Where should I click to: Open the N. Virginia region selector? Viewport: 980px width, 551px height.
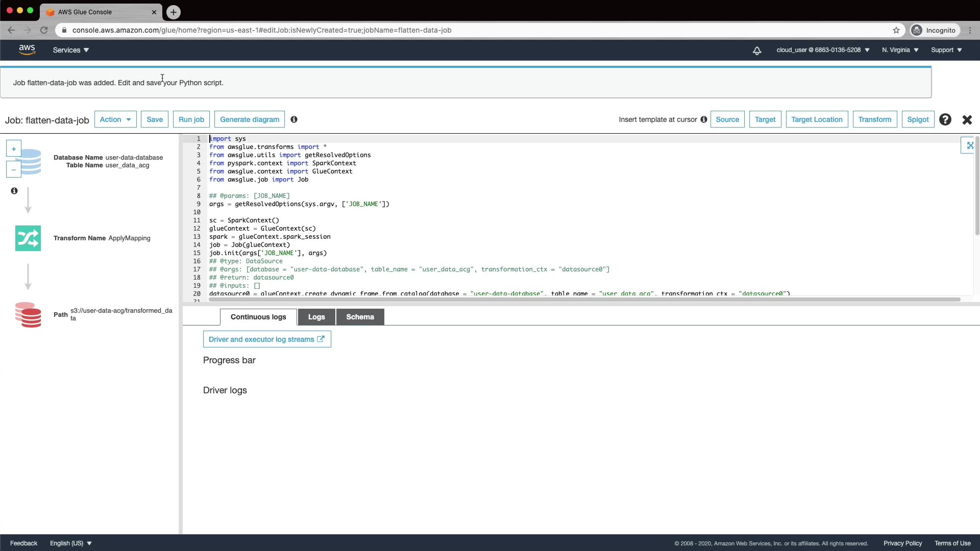tap(900, 50)
